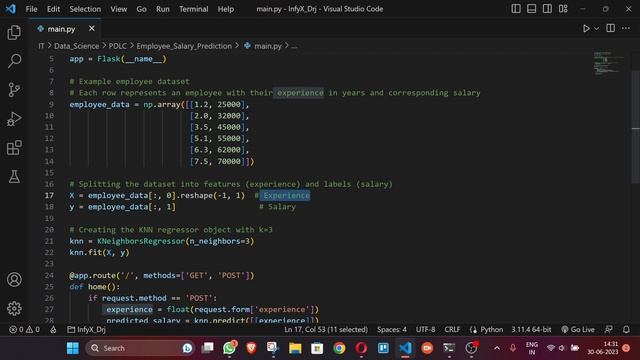
Task: Open the Customize Layout button
Action: 563,9
